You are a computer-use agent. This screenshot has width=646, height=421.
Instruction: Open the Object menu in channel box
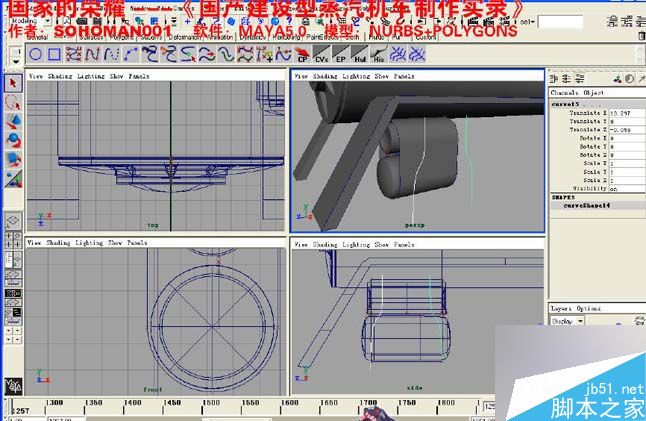594,93
